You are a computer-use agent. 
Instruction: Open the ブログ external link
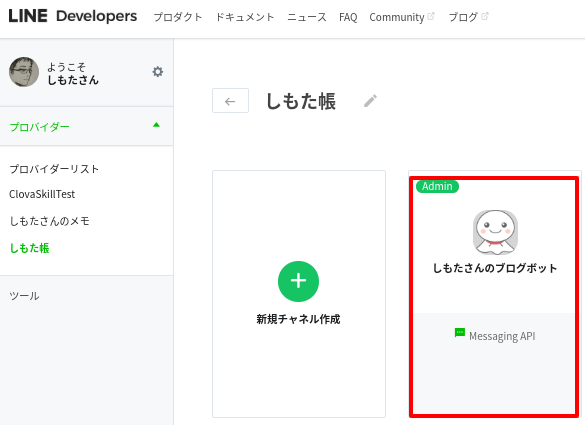468,17
